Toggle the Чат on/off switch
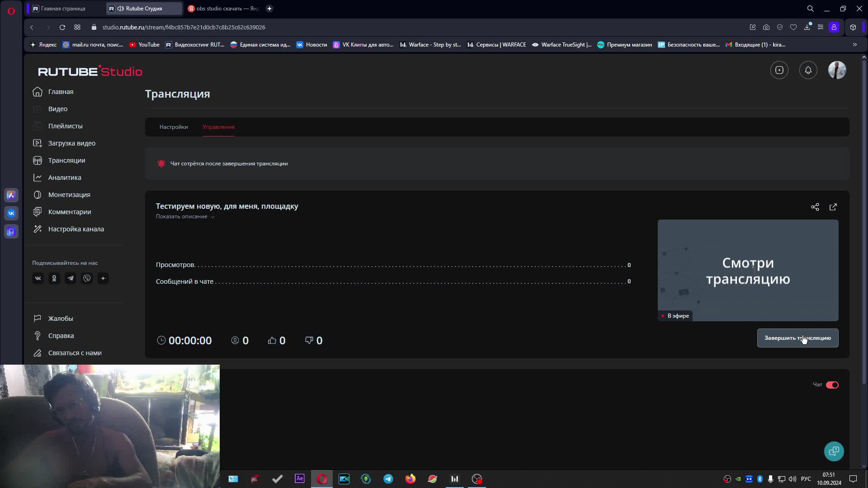The height and width of the screenshot is (488, 868). coord(832,385)
